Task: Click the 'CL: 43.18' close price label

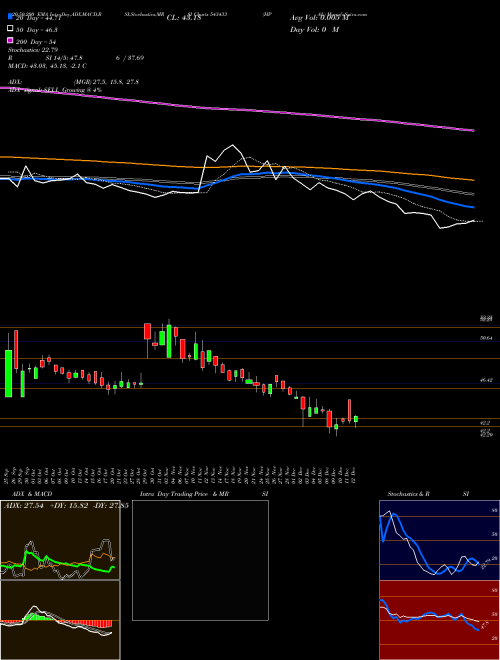Action: pyautogui.click(x=184, y=18)
